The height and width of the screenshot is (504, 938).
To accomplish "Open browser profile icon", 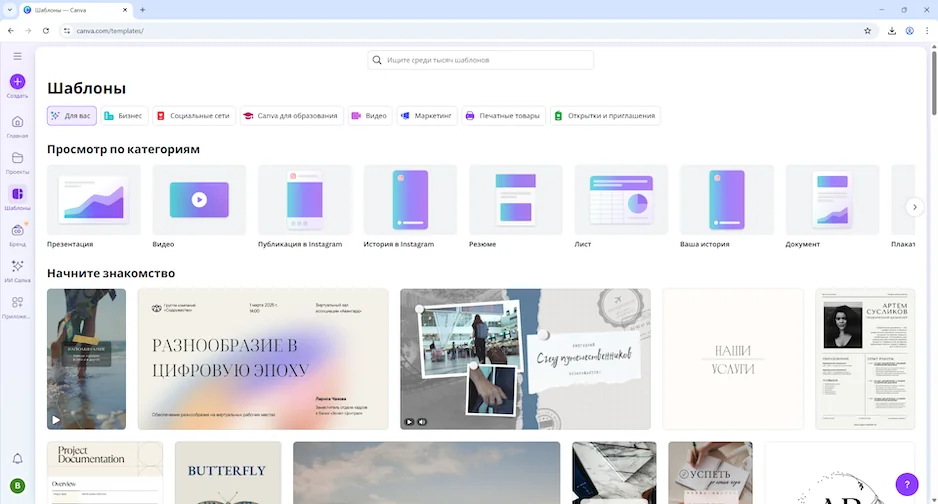I will point(909,30).
